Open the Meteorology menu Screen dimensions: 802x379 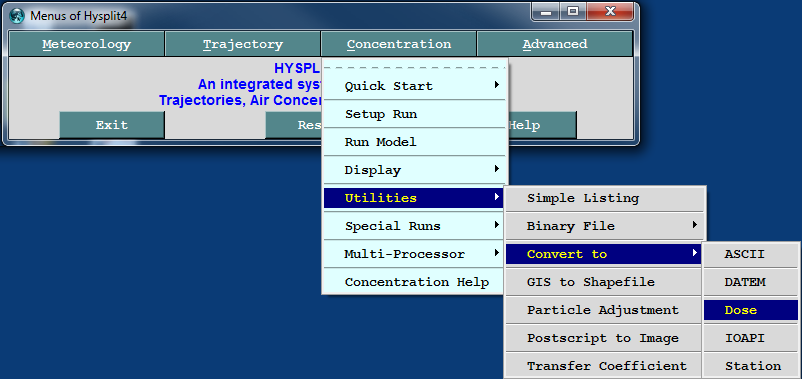click(x=86, y=44)
